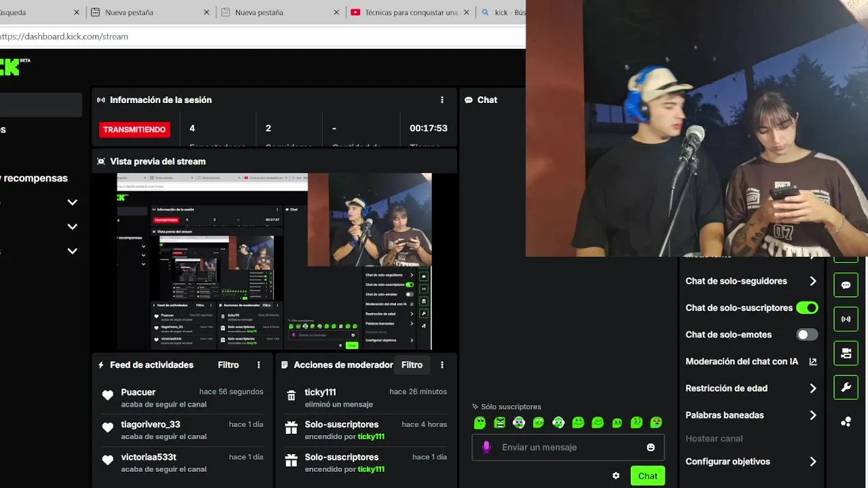Open chat settings gear icon
The width and height of the screenshot is (868, 488).
[x=616, y=476]
